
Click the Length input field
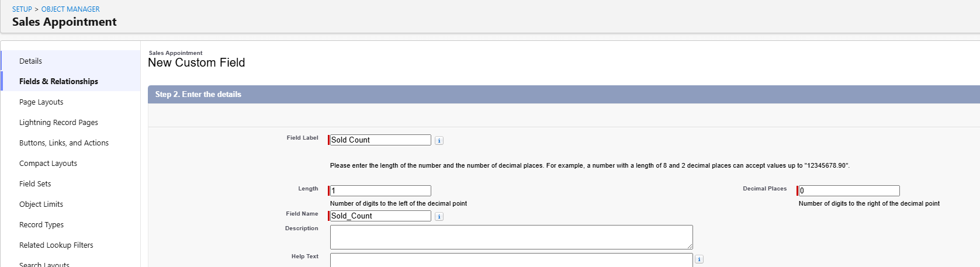tap(380, 190)
